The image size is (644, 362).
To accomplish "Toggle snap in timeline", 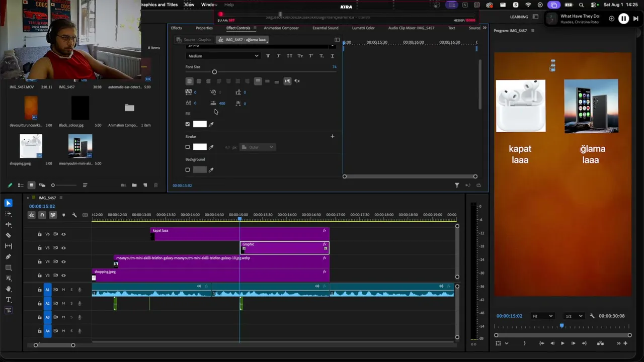I will point(42,215).
